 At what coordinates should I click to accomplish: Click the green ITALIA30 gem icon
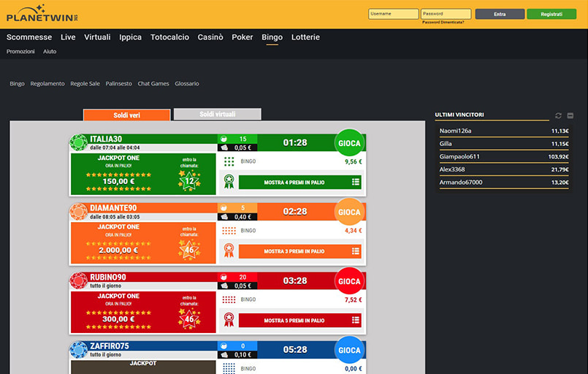pos(78,142)
